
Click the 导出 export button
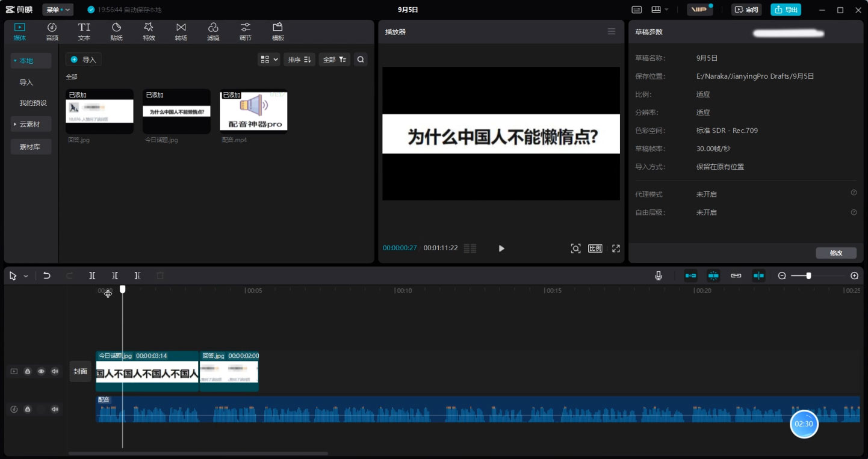(786, 10)
